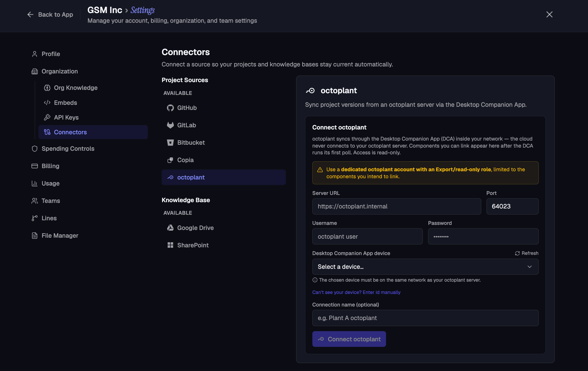Click the Settings breadcrumb text

pos(143,10)
